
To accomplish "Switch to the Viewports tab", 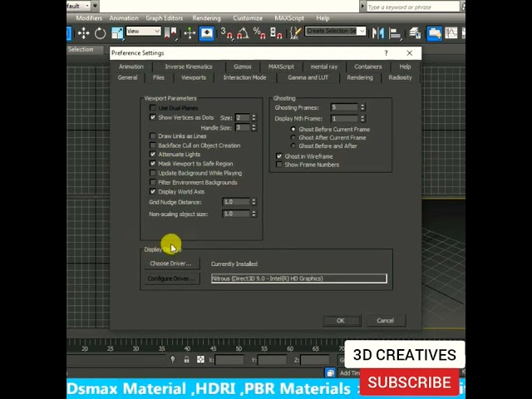I will tap(194, 77).
